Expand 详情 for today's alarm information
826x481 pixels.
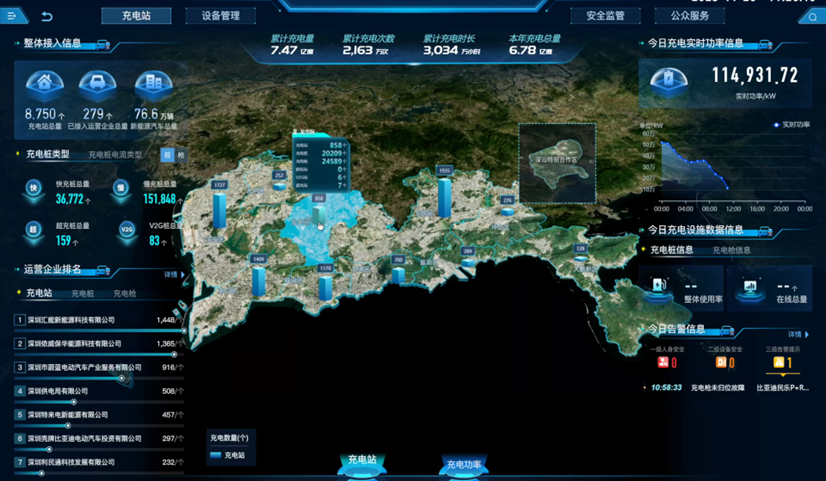[796, 334]
